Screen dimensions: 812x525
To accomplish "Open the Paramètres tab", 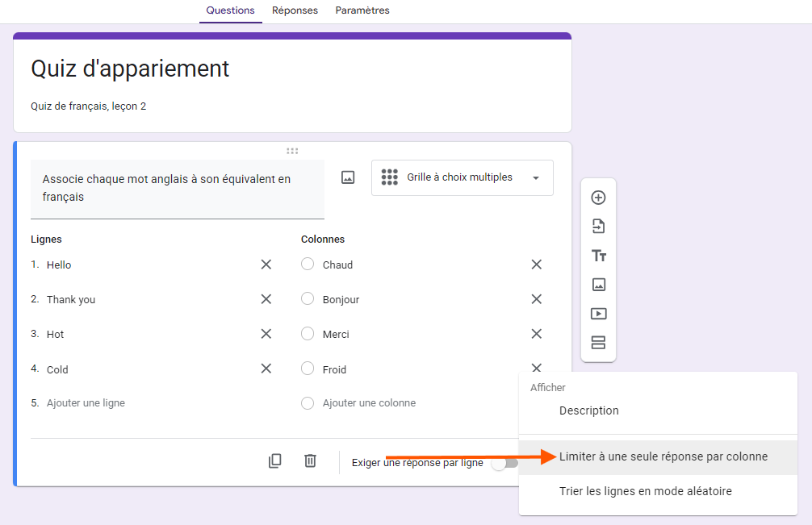I will [362, 10].
